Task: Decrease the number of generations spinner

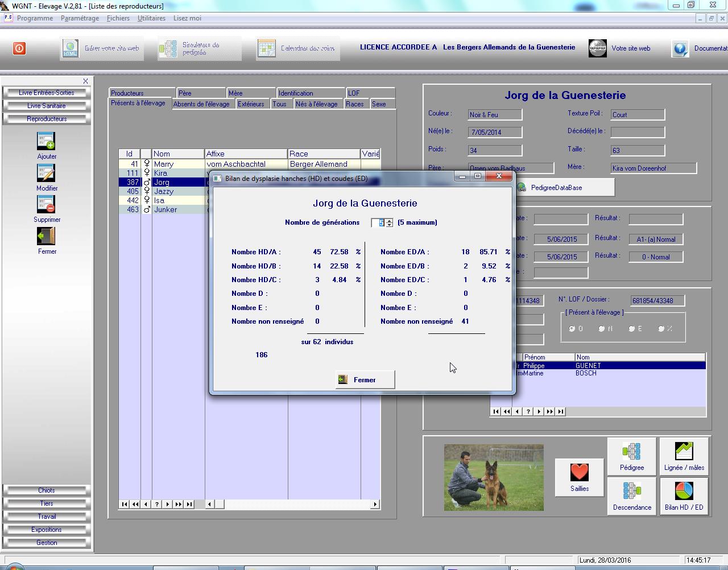Action: 390,225
